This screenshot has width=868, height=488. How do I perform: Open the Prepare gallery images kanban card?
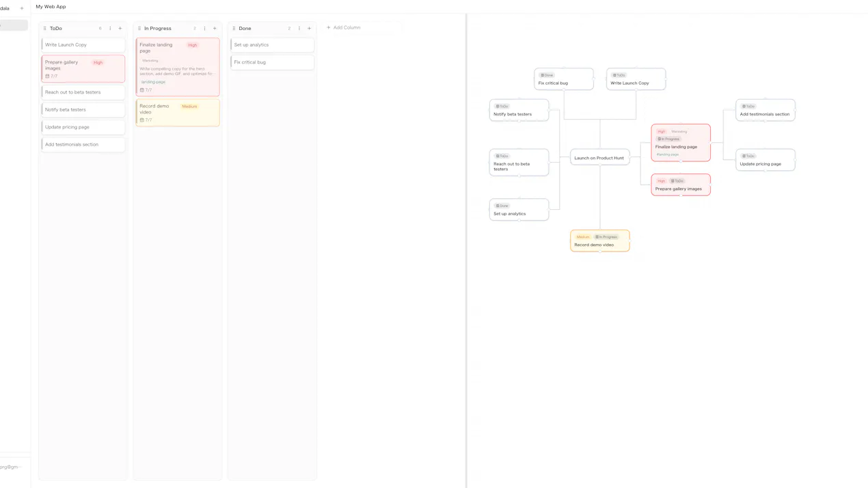click(x=83, y=68)
